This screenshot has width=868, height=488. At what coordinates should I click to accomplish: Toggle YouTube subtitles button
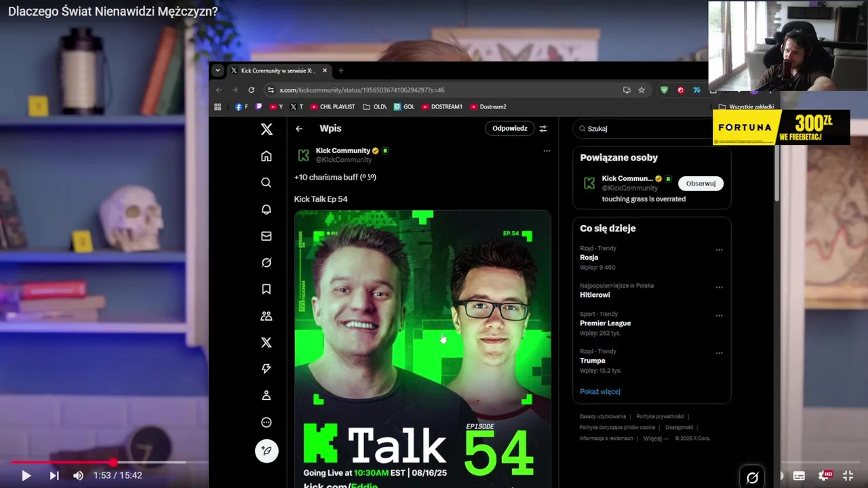(x=799, y=476)
